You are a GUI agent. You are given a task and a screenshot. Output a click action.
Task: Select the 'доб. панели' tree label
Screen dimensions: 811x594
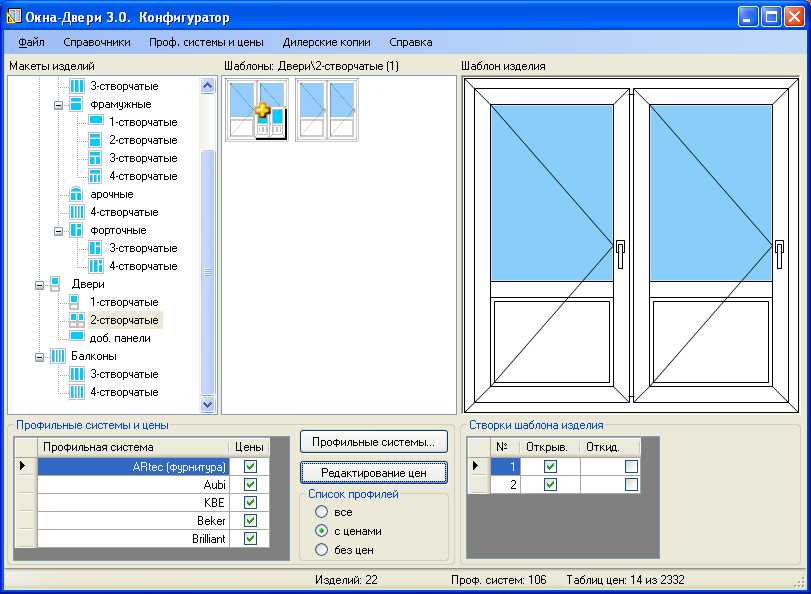coord(120,338)
